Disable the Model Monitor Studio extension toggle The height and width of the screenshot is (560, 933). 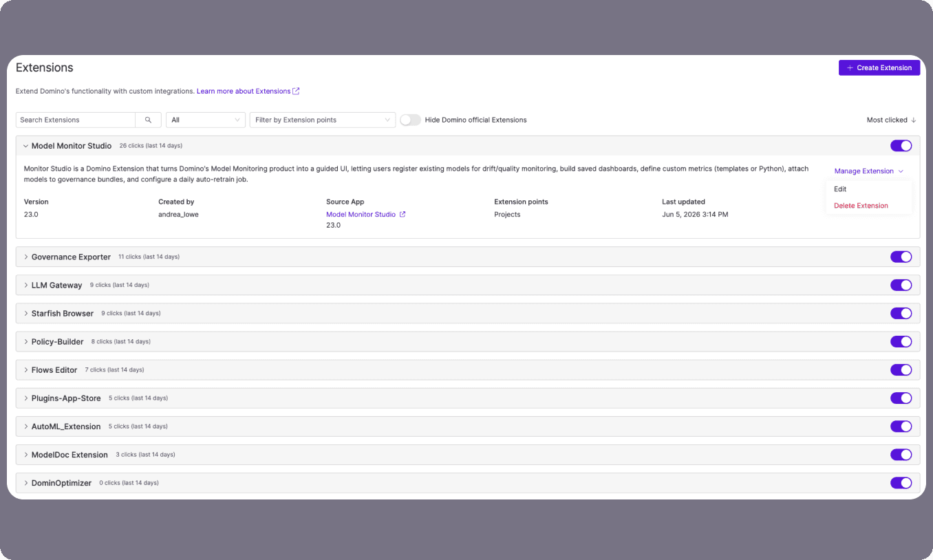(901, 146)
